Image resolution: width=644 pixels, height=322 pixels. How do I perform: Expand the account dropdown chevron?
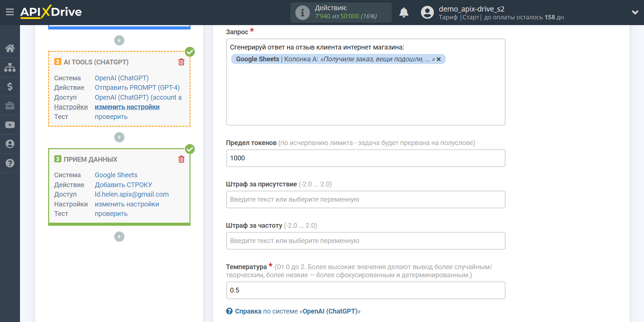coord(635,13)
